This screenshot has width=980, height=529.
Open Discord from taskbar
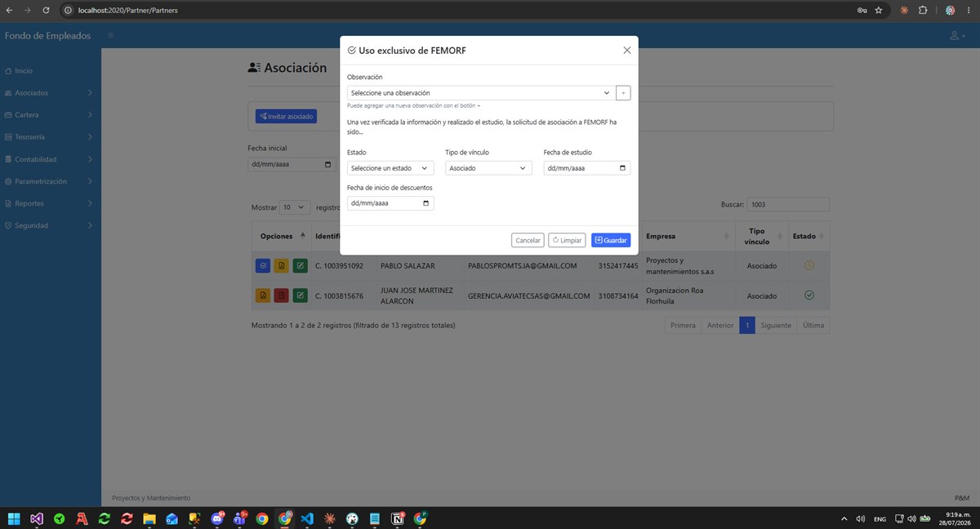217,518
